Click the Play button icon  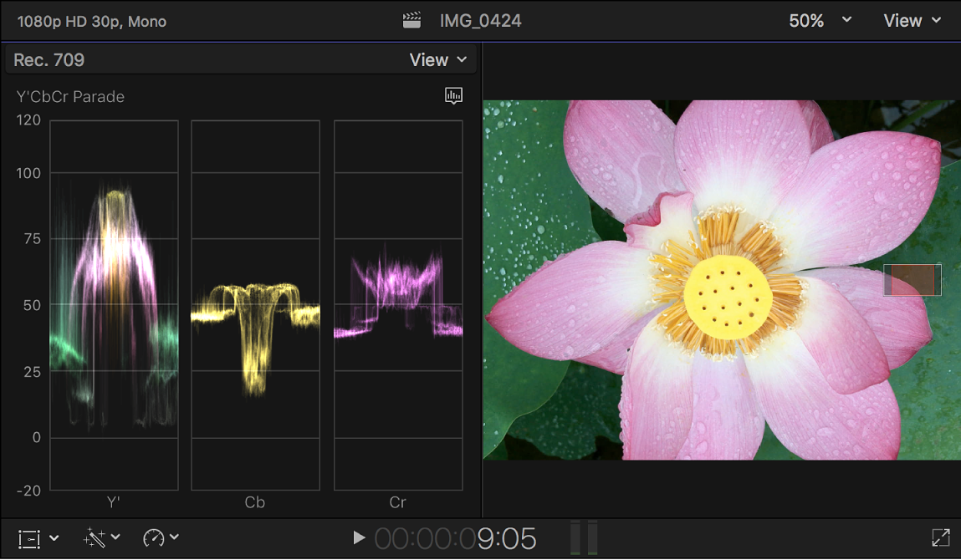coord(358,537)
